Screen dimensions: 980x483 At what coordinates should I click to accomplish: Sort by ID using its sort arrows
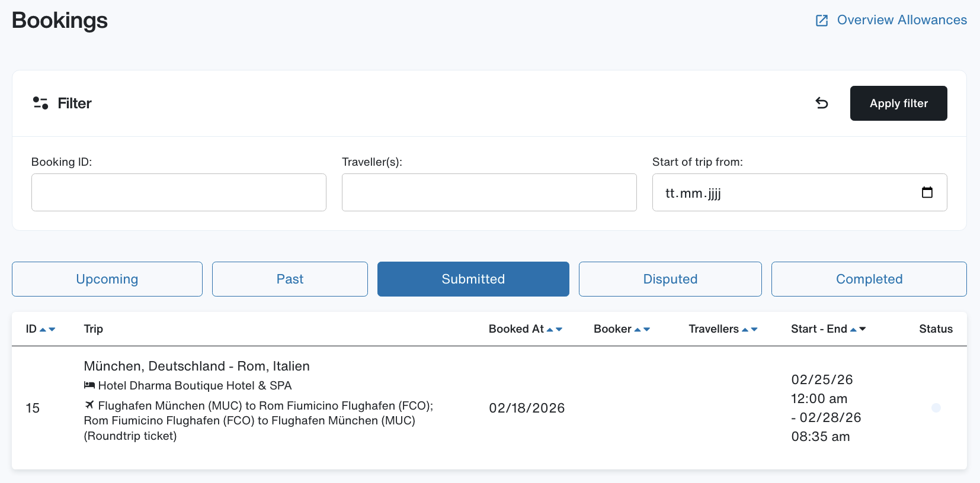(x=47, y=329)
